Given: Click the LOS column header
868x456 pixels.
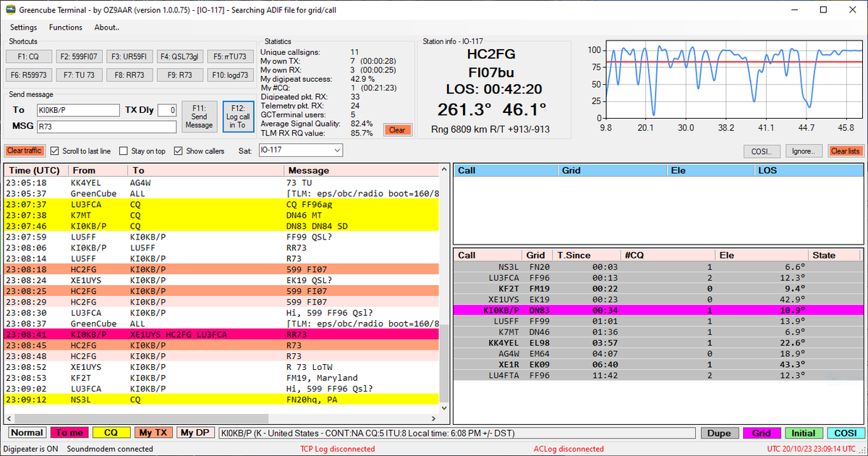Looking at the screenshot, I should [x=808, y=171].
